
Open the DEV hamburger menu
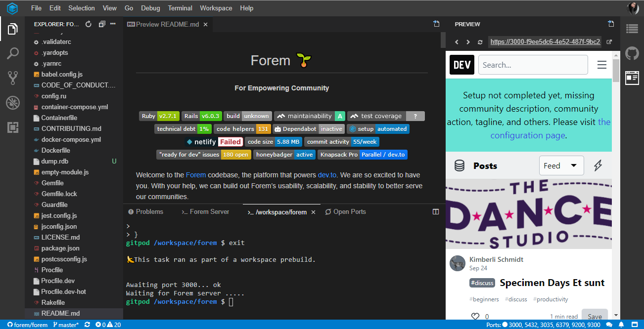point(601,65)
